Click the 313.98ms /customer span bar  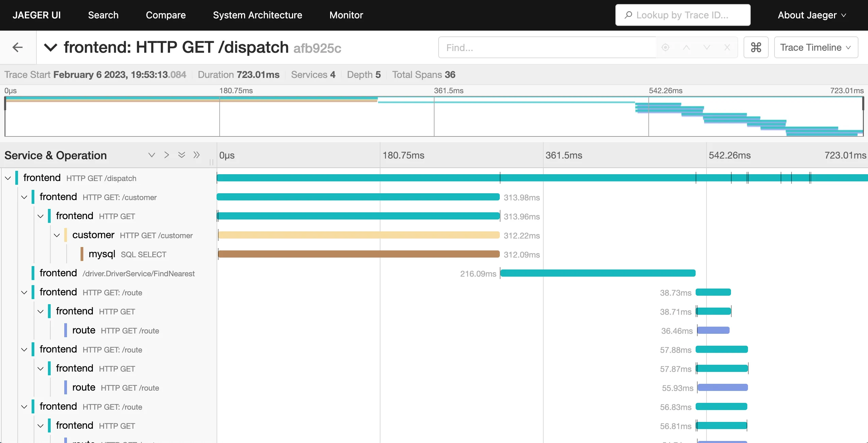point(358,197)
